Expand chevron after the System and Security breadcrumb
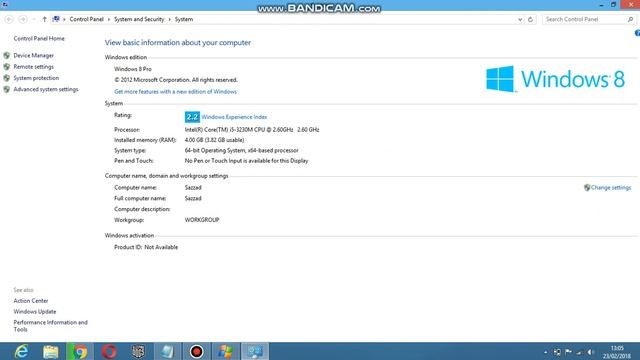This screenshot has width=640, height=360. [169, 19]
